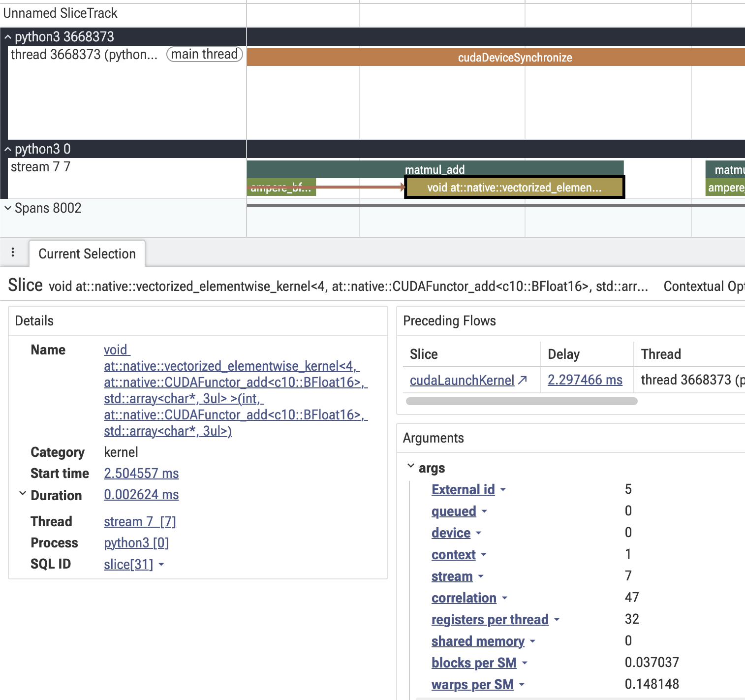Select the cudaDeviceSynchronize slice
Viewport: 745px width, 700px height.
point(496,58)
